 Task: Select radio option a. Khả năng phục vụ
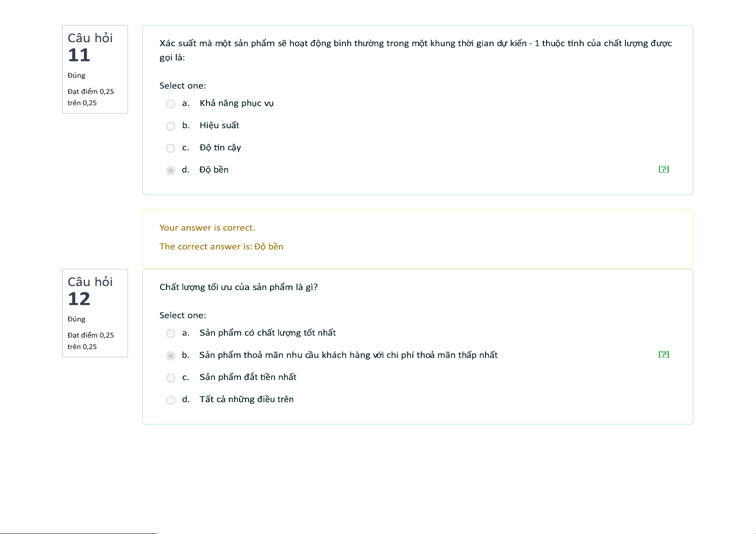(170, 104)
